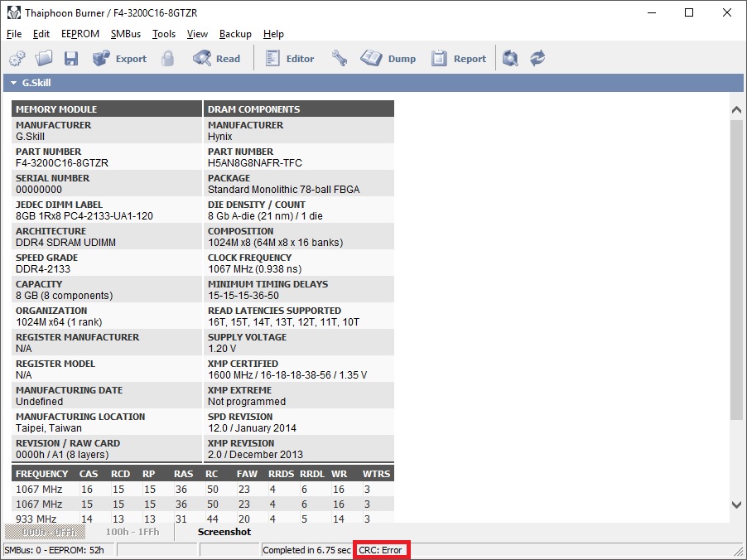
Task: Open the SMBus menu
Action: (126, 34)
